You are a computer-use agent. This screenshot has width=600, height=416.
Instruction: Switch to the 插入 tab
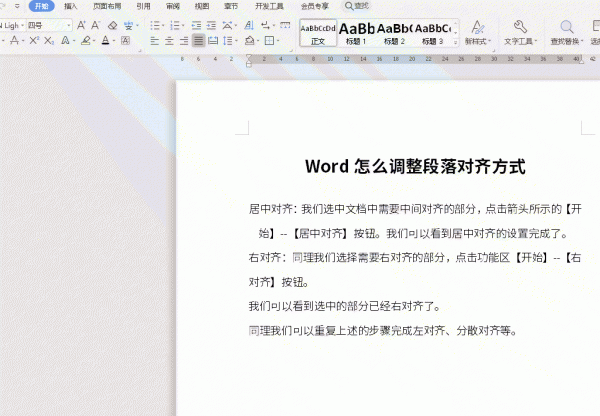click(x=70, y=6)
